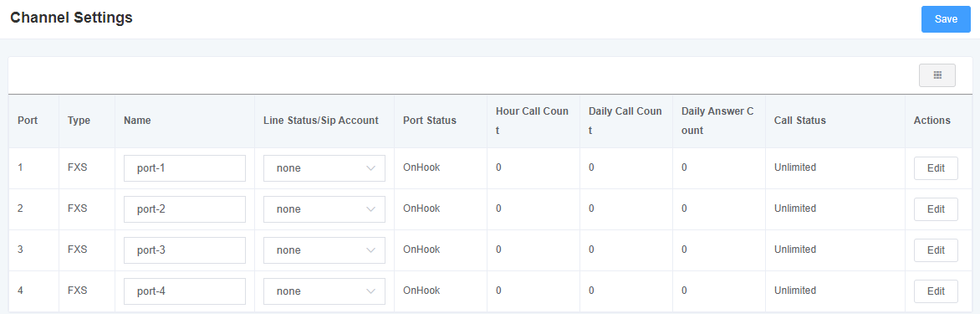Open the SIP account dropdown for port 4
Image resolution: width=980 pixels, height=314 pixels.
(324, 291)
